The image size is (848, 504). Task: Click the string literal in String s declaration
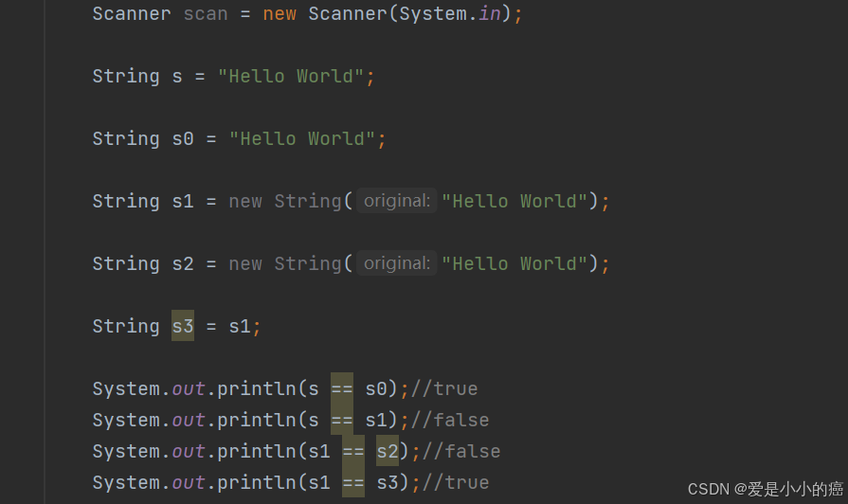click(x=291, y=76)
